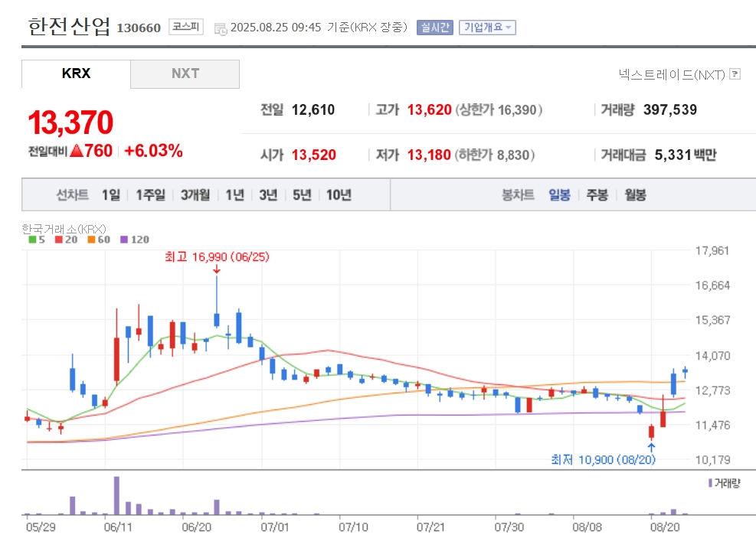756x548 pixels.
Task: Click the orange 60-day average legend square
Action: (x=91, y=240)
